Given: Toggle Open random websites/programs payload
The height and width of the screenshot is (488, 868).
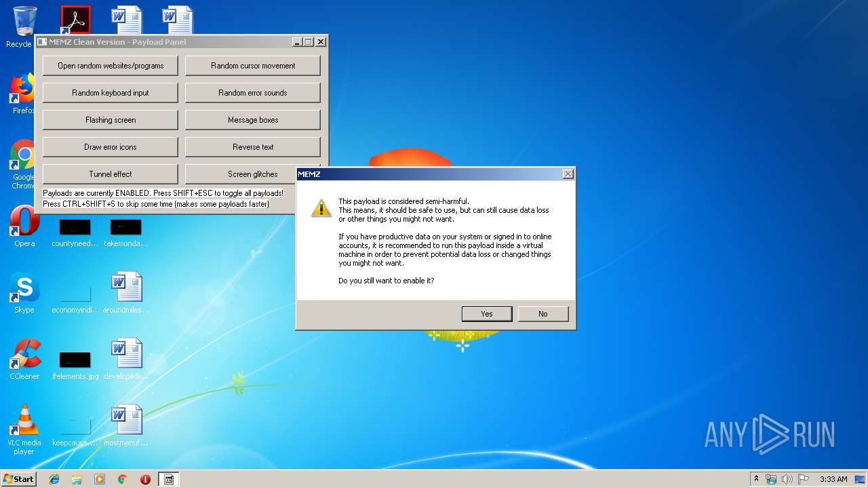Looking at the screenshot, I should point(111,66).
